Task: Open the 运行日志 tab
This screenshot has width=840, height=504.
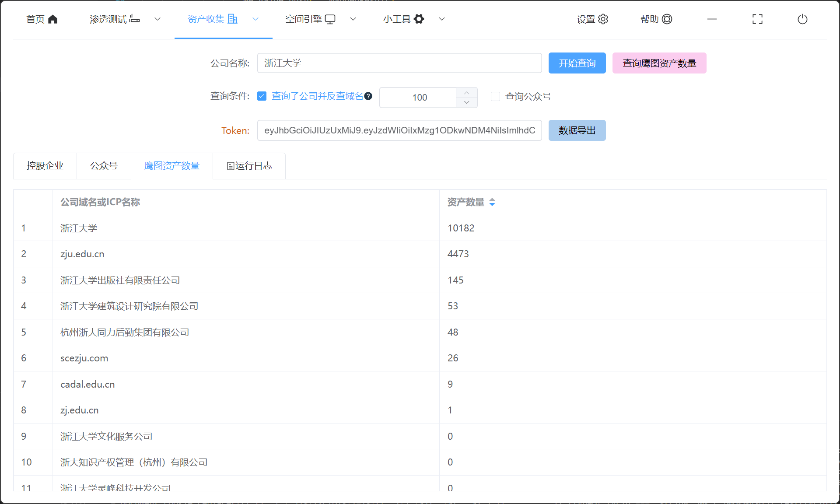Action: (x=249, y=166)
